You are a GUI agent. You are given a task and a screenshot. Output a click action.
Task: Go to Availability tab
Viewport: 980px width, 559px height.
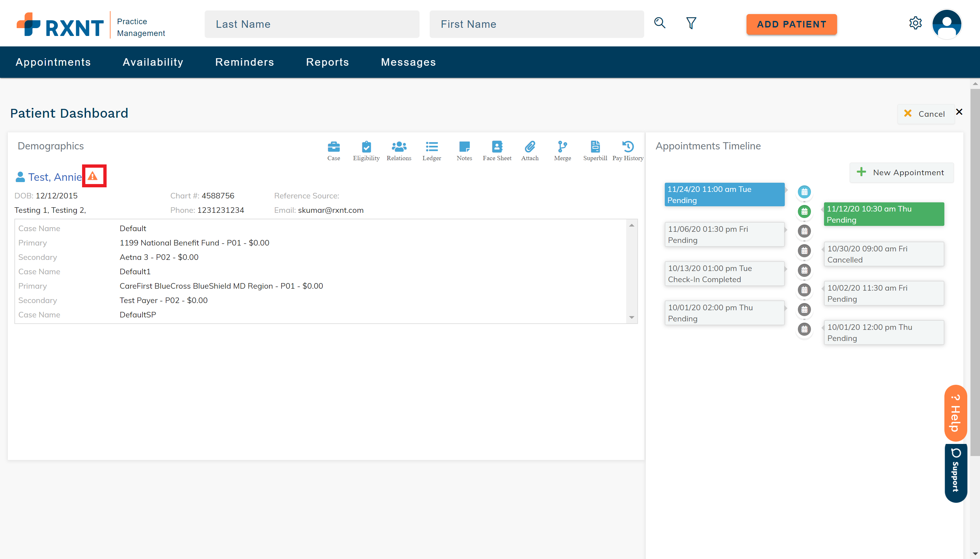[x=153, y=62]
